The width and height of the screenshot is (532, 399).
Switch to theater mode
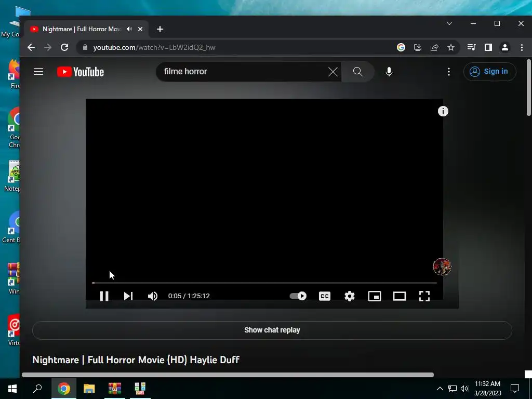click(x=400, y=296)
